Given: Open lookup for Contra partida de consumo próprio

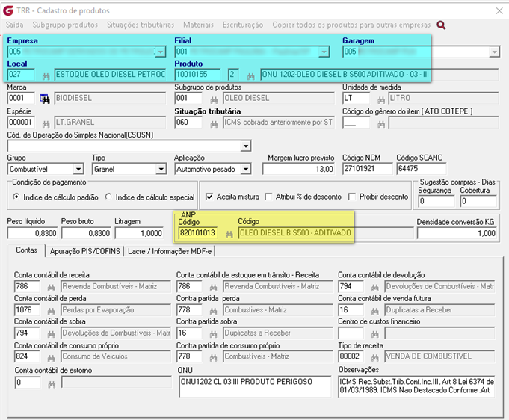Looking at the screenshot, I should (213, 358).
